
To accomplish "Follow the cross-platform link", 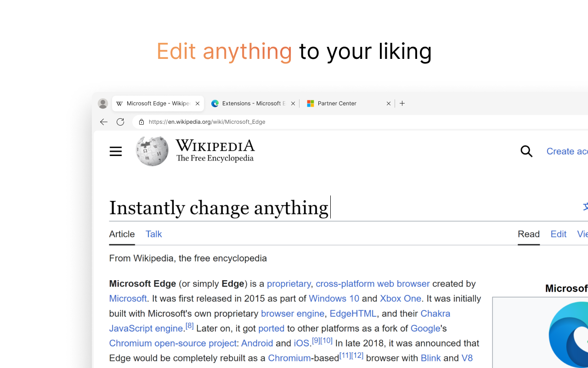I will (345, 284).
